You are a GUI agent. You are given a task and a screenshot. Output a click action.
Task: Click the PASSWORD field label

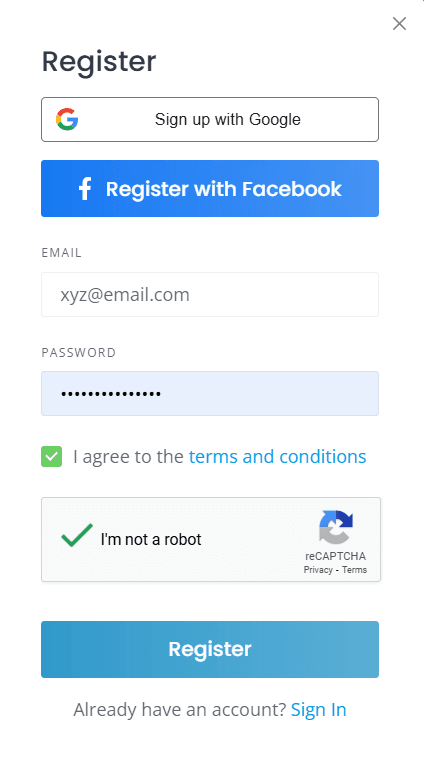click(79, 353)
